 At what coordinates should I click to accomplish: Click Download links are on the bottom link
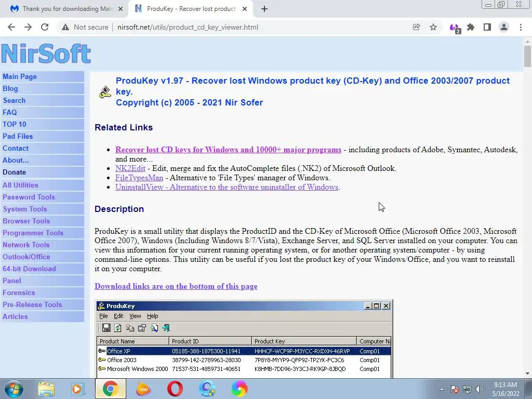pos(176,286)
